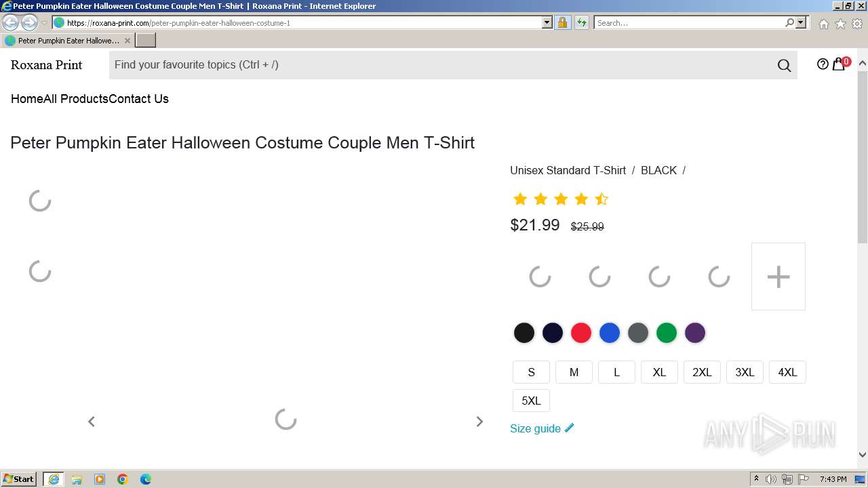The height and width of the screenshot is (488, 868).
Task: Open the shopping cart bag icon
Action: [x=839, y=64]
